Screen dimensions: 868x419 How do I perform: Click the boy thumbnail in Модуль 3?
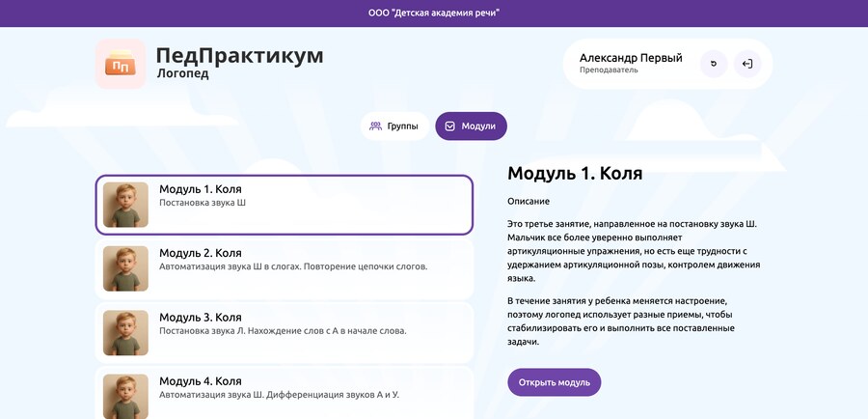(125, 332)
